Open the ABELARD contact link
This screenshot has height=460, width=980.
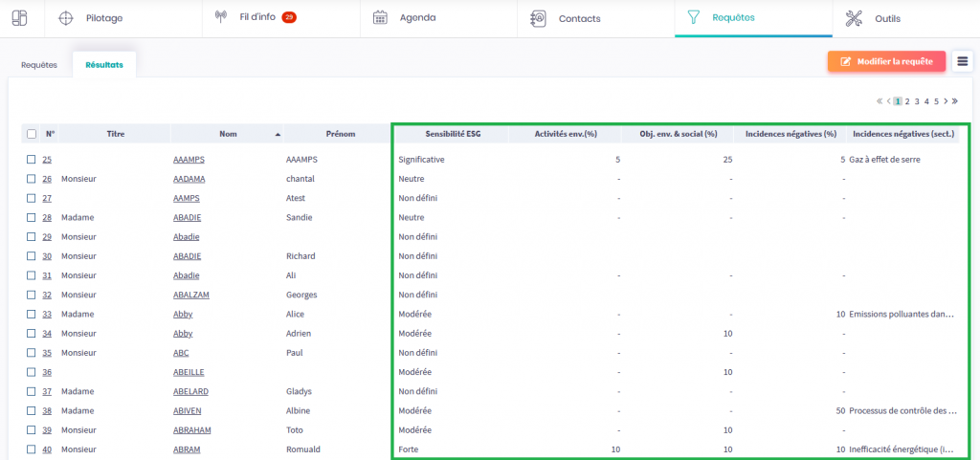pyautogui.click(x=190, y=391)
